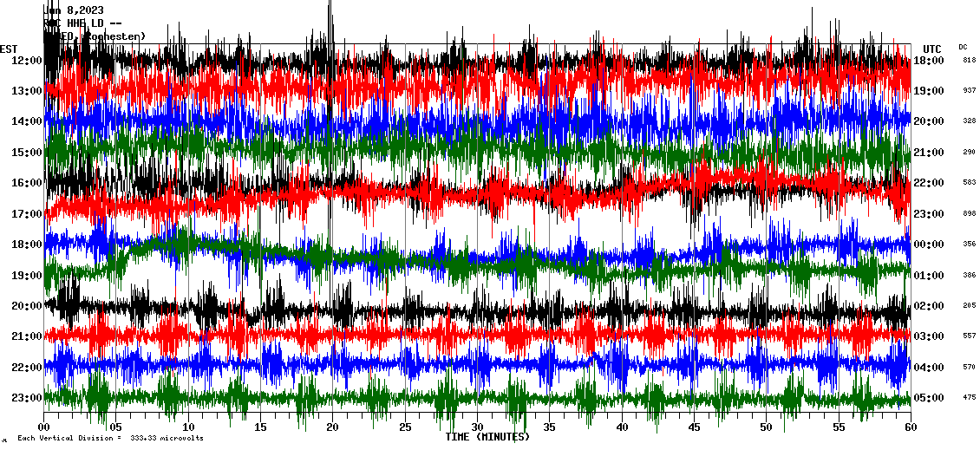This screenshot has height=450, width=980.
Task: Select the 16:00 EST time label
Action: [x=26, y=183]
